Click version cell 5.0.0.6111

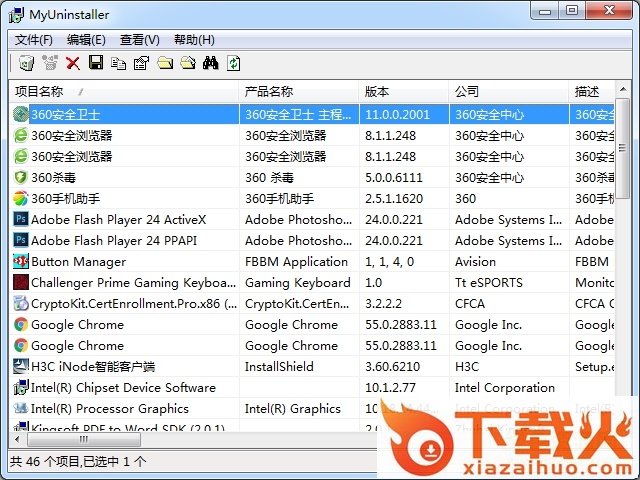tap(394, 178)
